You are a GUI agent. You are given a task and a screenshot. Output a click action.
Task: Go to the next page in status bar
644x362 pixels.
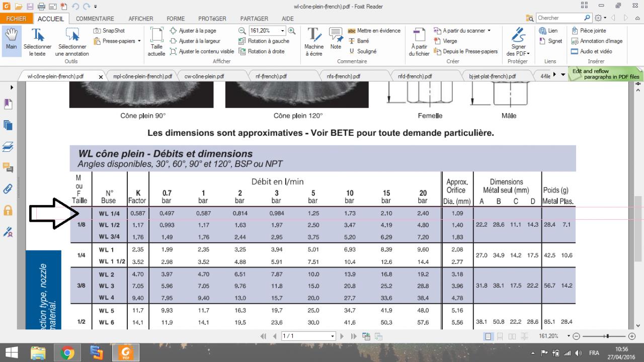click(x=343, y=336)
